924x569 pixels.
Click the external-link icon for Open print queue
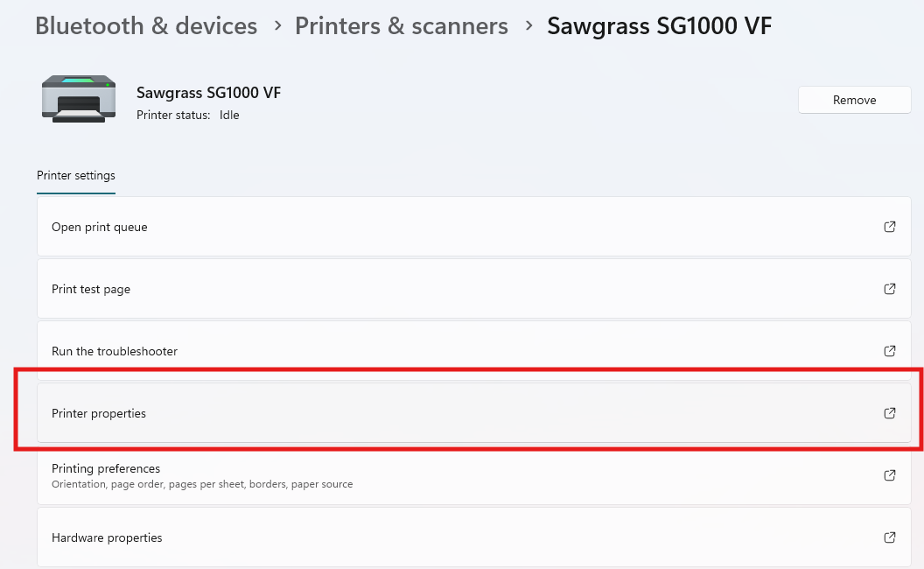tap(890, 227)
